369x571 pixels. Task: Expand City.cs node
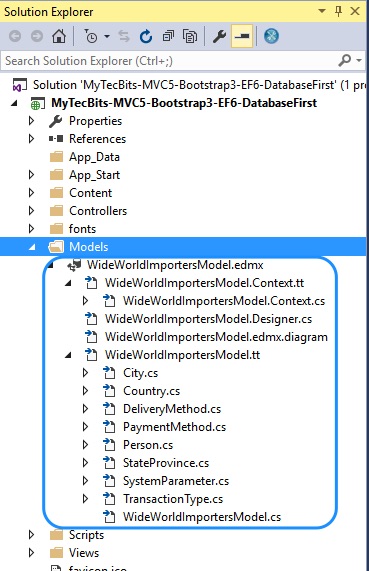tap(85, 373)
